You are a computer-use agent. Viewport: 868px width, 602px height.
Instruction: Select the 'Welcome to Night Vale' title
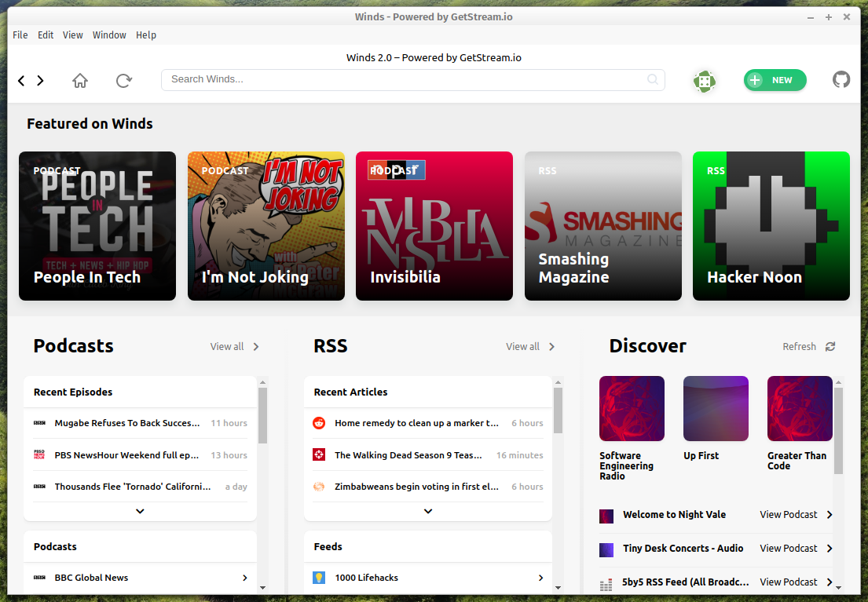(674, 515)
